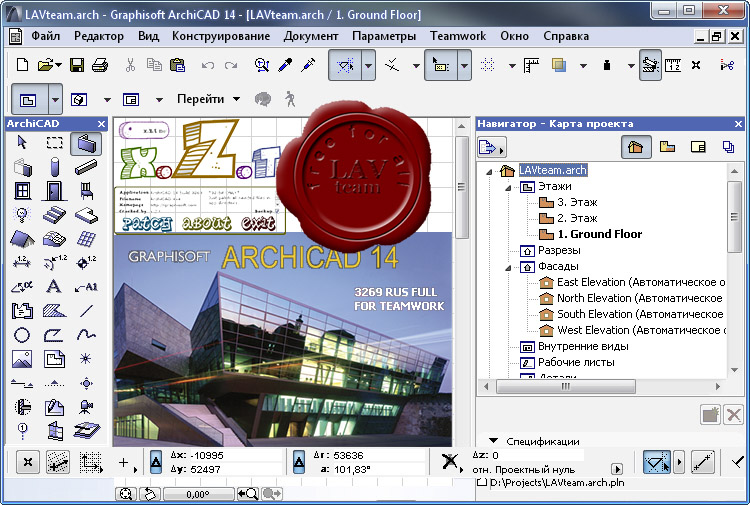
Task: Open the guide lines options dropdown arrow
Action: point(368,66)
